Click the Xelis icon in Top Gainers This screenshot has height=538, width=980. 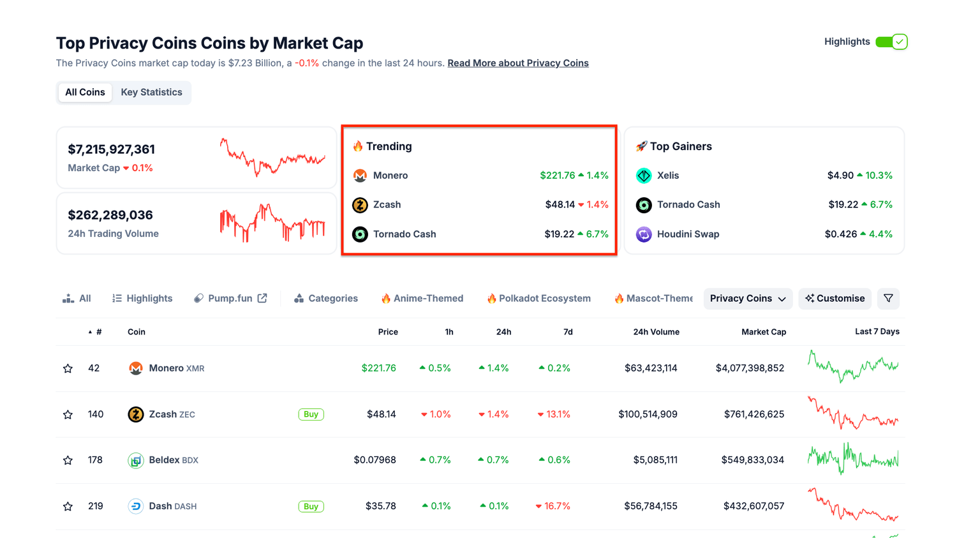point(644,176)
